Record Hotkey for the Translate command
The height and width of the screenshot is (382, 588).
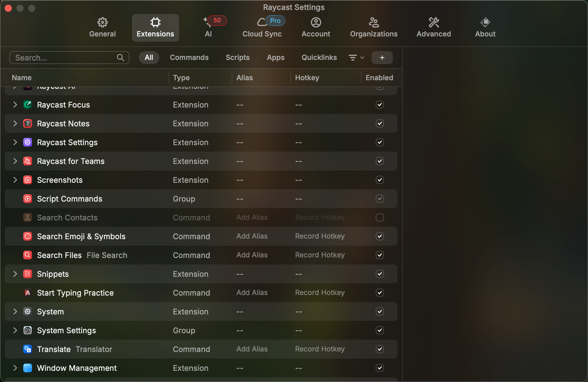pyautogui.click(x=320, y=349)
